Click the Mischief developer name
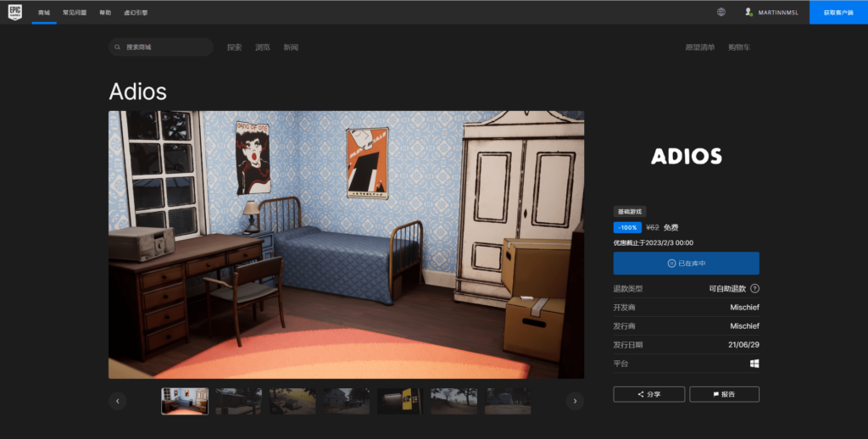Screen dimensions: 868x439 click(x=744, y=308)
